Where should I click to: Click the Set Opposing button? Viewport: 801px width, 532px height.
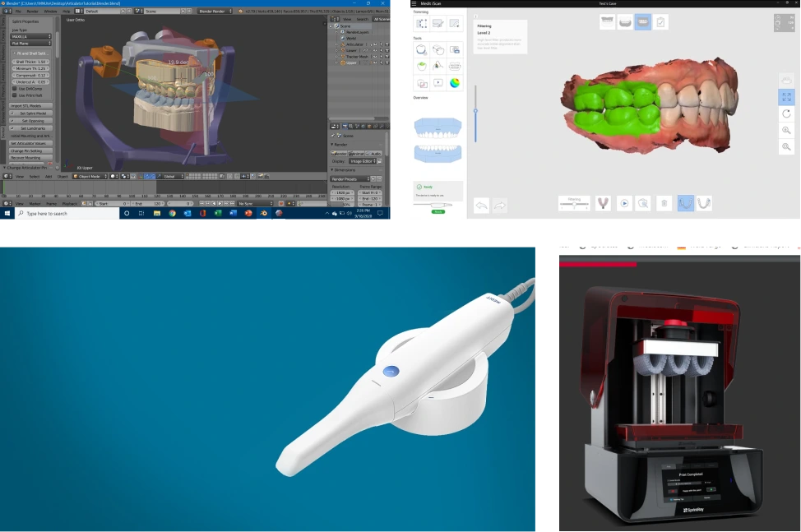point(32,121)
